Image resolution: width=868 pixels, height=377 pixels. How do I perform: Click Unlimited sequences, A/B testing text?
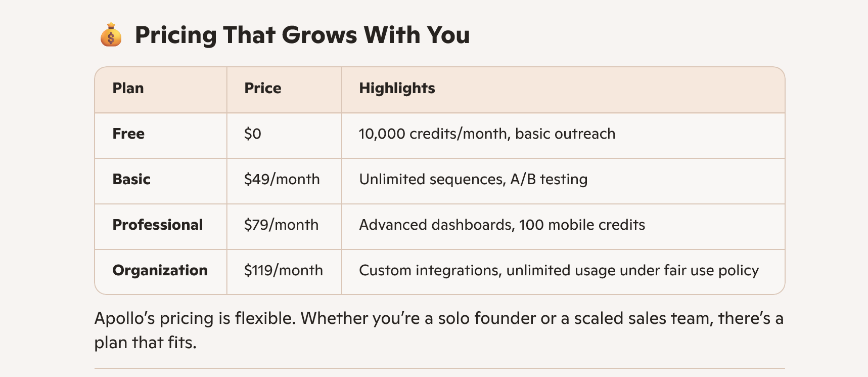tap(473, 180)
